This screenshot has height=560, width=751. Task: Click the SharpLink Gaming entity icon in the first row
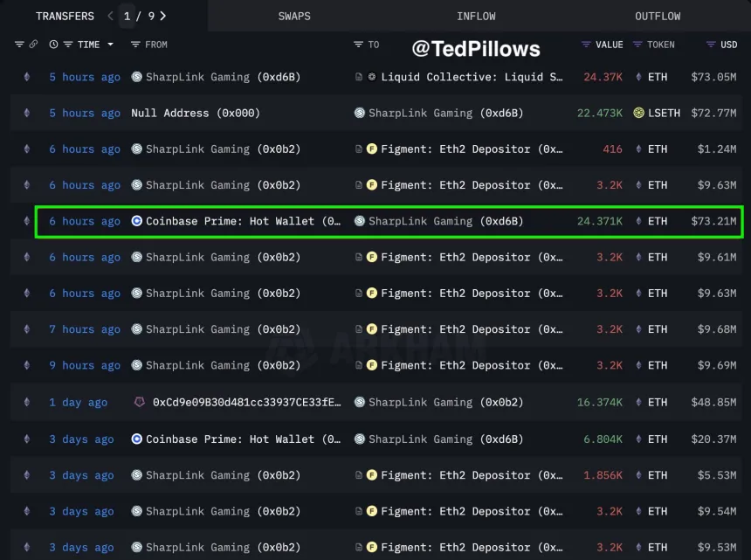[x=137, y=77]
